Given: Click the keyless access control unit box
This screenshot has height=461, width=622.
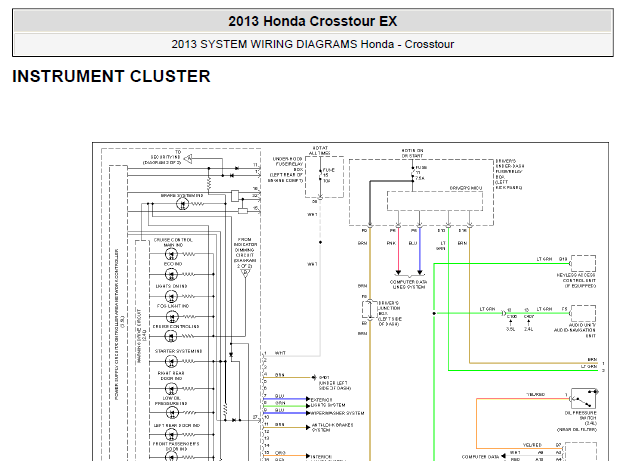Looking at the screenshot, I should click(583, 263).
